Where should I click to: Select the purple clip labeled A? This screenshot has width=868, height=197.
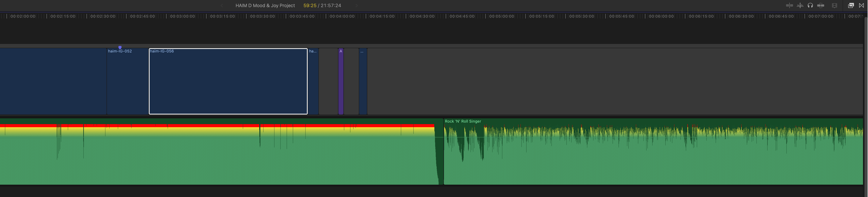tap(341, 81)
